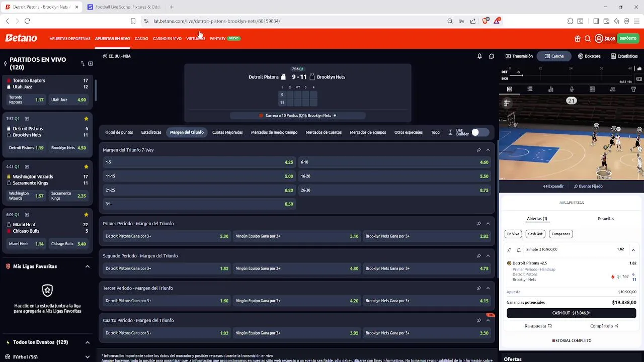Click the bookmark icon in the browser address bar
Image resolution: width=644 pixels, height=362 pixels.
[133, 21]
